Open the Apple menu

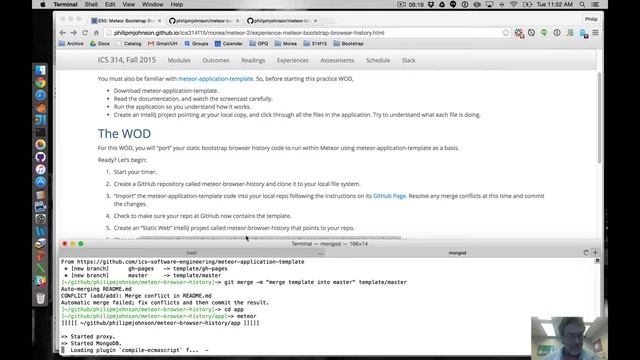point(43,4)
